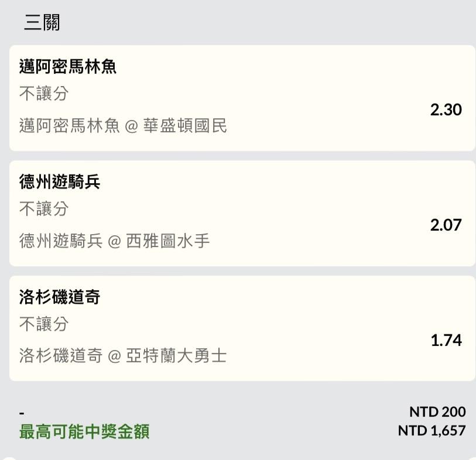Image resolution: width=476 pixels, height=460 pixels.
Task: Click the NTD 200 stake amount
Action: pyautogui.click(x=437, y=412)
